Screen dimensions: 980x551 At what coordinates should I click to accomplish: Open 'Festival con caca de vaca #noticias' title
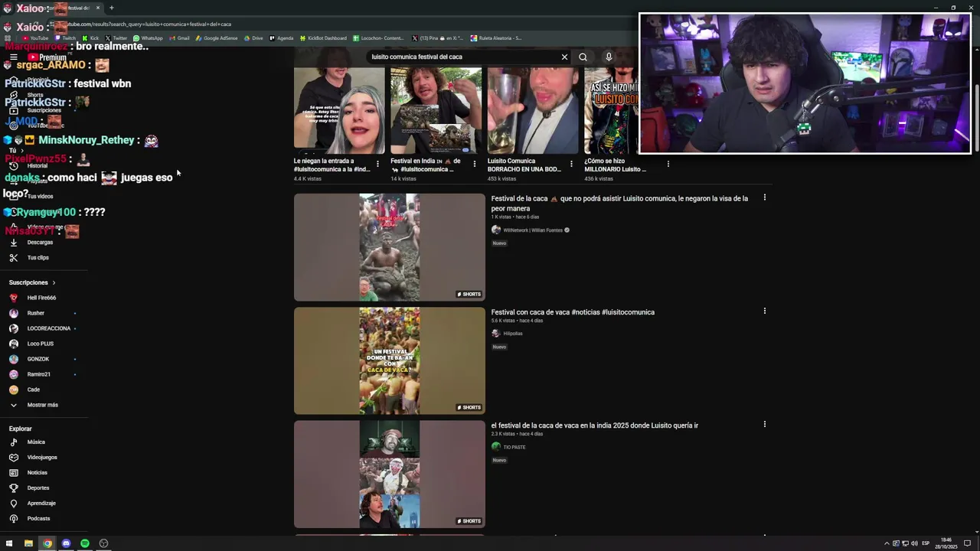pyautogui.click(x=573, y=312)
